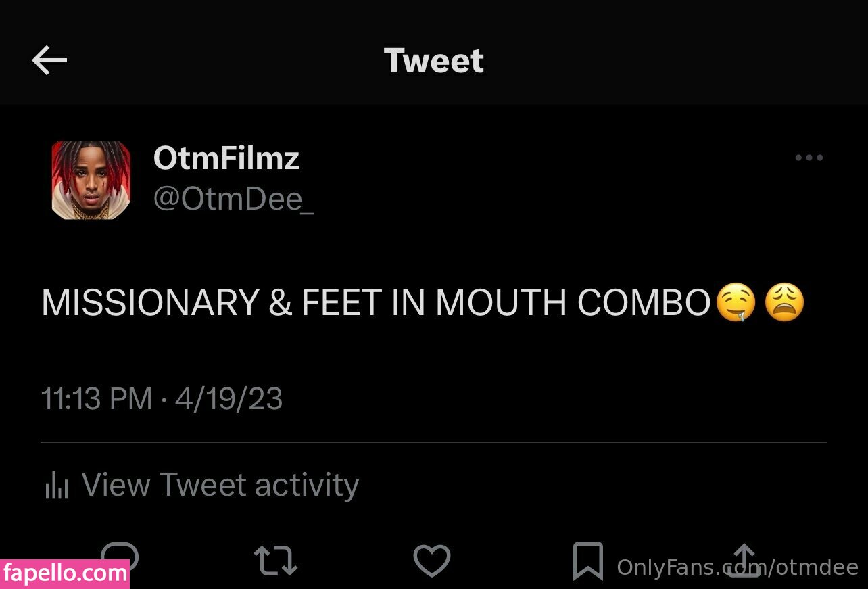Screen dimensions: 868x589
Task: Go back using the left arrow
Action: (49, 62)
